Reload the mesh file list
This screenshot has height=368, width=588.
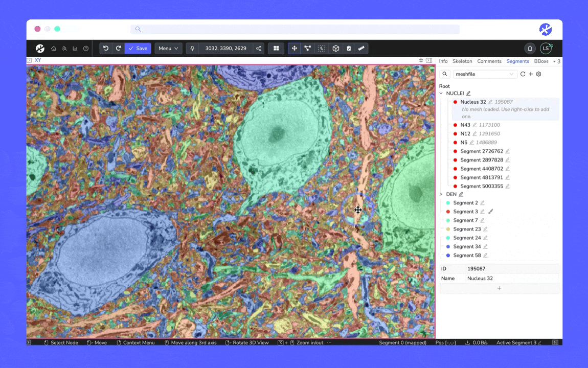click(523, 74)
